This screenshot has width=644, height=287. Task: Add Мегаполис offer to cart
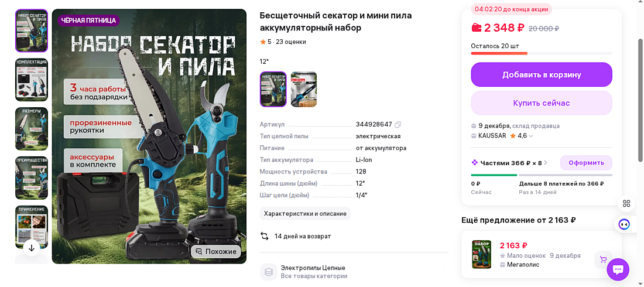pos(603,259)
